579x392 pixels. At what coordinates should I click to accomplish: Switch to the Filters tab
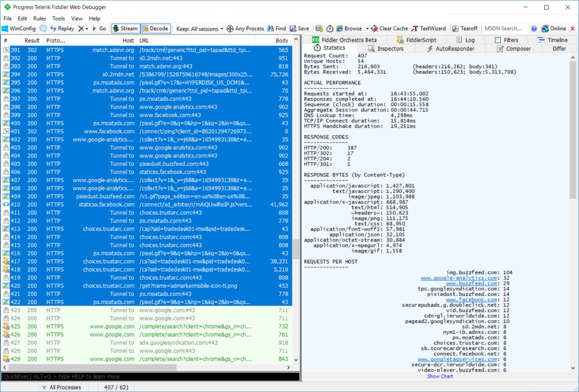(x=507, y=40)
